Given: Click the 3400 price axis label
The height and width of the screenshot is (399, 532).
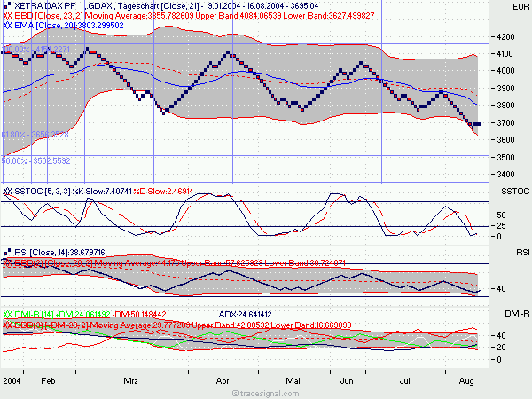Looking at the screenshot, I should (505, 175).
